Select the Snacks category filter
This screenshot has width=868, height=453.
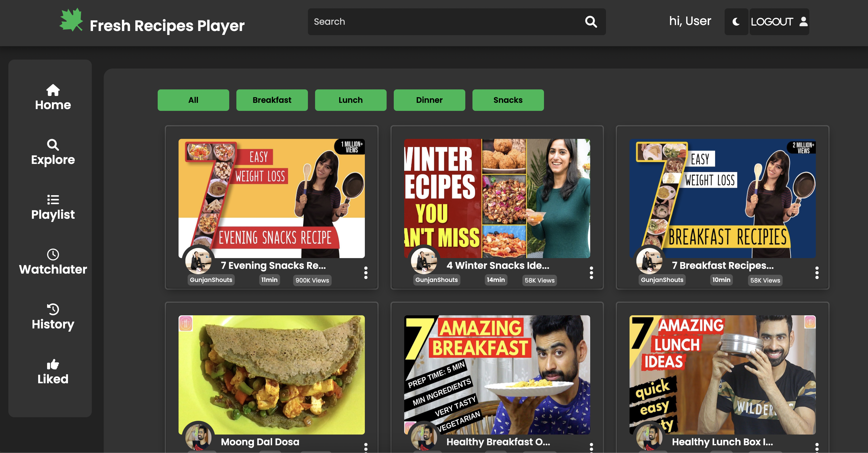(x=508, y=100)
